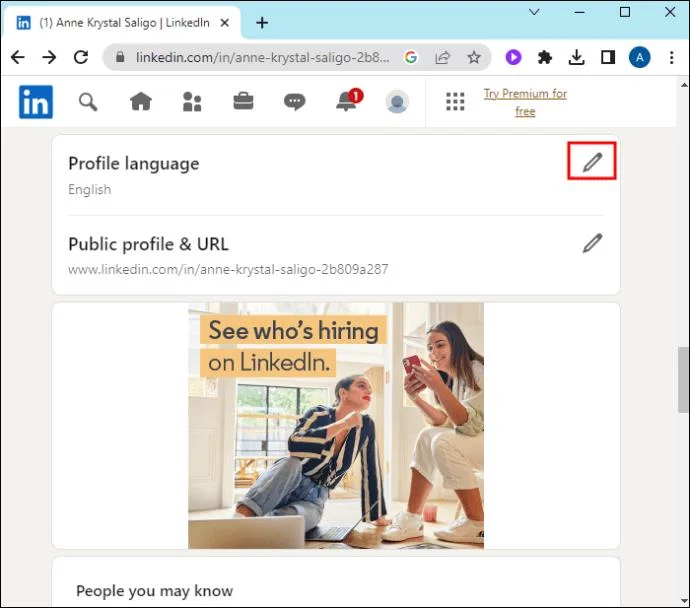Click the padlock site info icon
The image size is (690, 608).
tap(120, 57)
